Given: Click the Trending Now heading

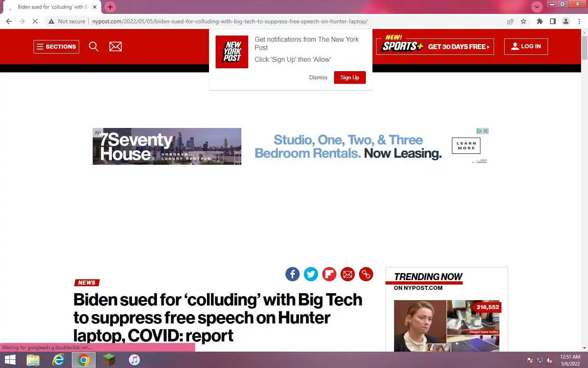Looking at the screenshot, I should pyautogui.click(x=428, y=277).
